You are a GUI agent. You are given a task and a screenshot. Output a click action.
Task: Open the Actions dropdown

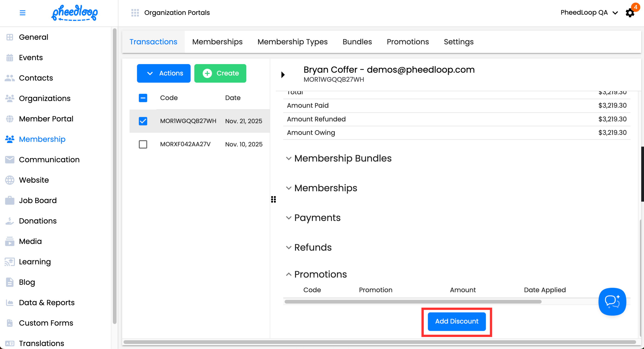coord(164,73)
